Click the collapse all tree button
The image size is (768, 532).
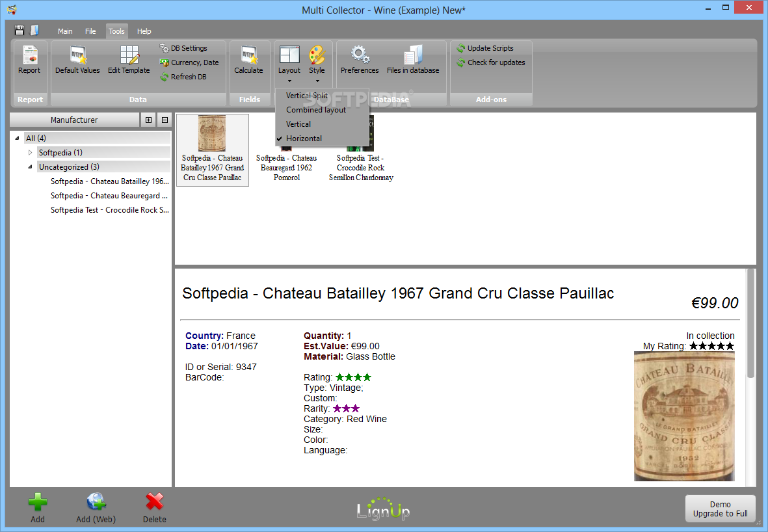click(165, 120)
